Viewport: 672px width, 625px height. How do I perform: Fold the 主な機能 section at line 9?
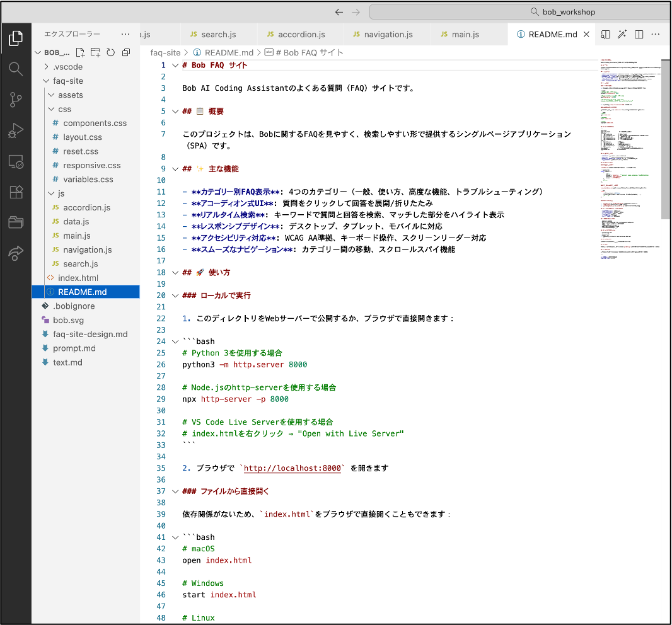point(175,169)
